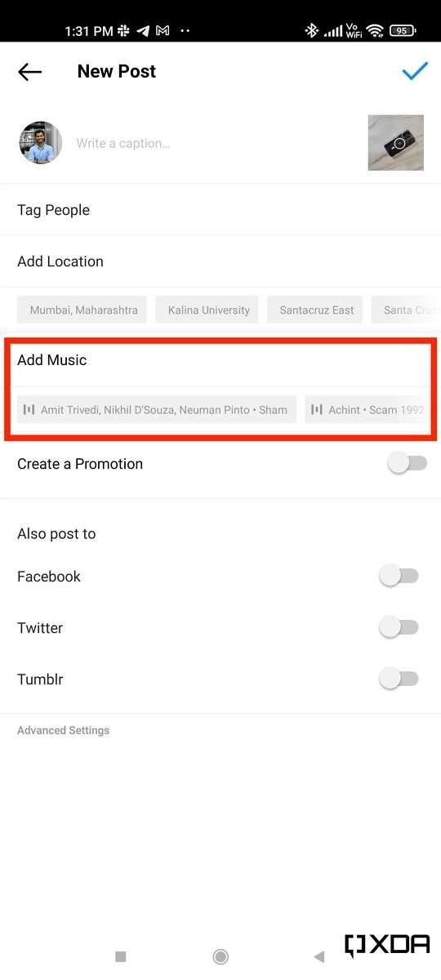Enable Tumblr sharing toggle

click(x=399, y=679)
